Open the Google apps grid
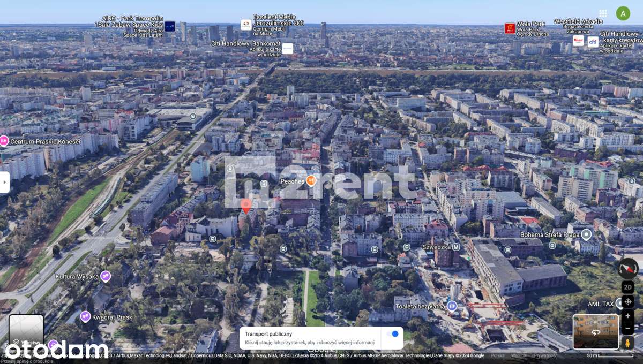This screenshot has height=364, width=643. pos(603,13)
